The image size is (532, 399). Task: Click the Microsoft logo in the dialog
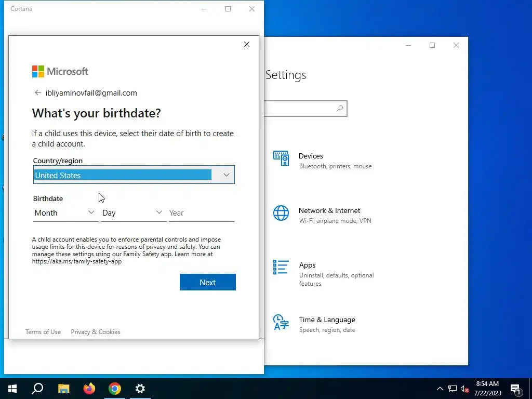[x=60, y=71]
